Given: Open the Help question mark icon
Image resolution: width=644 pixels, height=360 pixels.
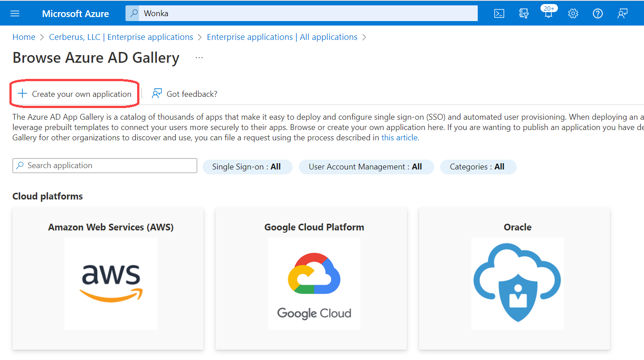Looking at the screenshot, I should point(597,13).
